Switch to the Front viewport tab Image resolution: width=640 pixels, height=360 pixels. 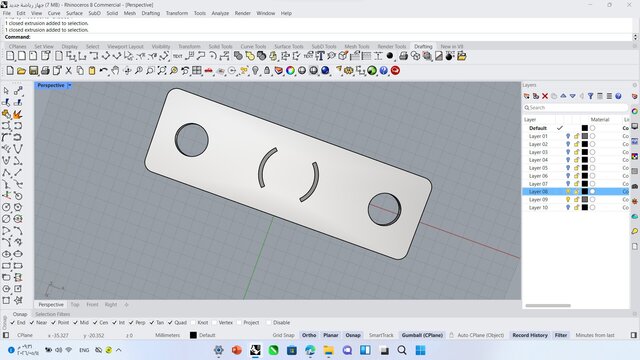[92, 304]
